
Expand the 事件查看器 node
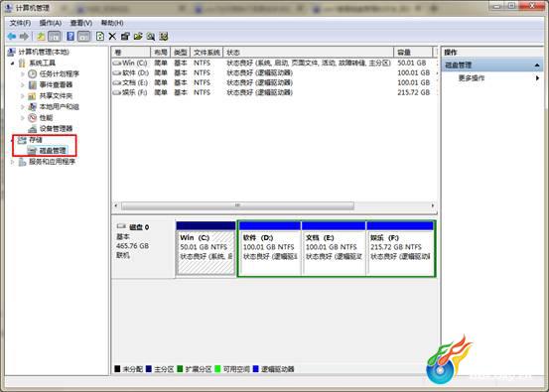[23, 85]
